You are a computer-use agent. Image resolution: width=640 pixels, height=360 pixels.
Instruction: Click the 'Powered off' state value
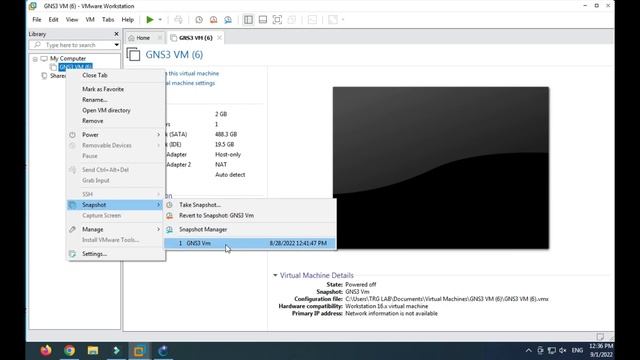coord(360,284)
